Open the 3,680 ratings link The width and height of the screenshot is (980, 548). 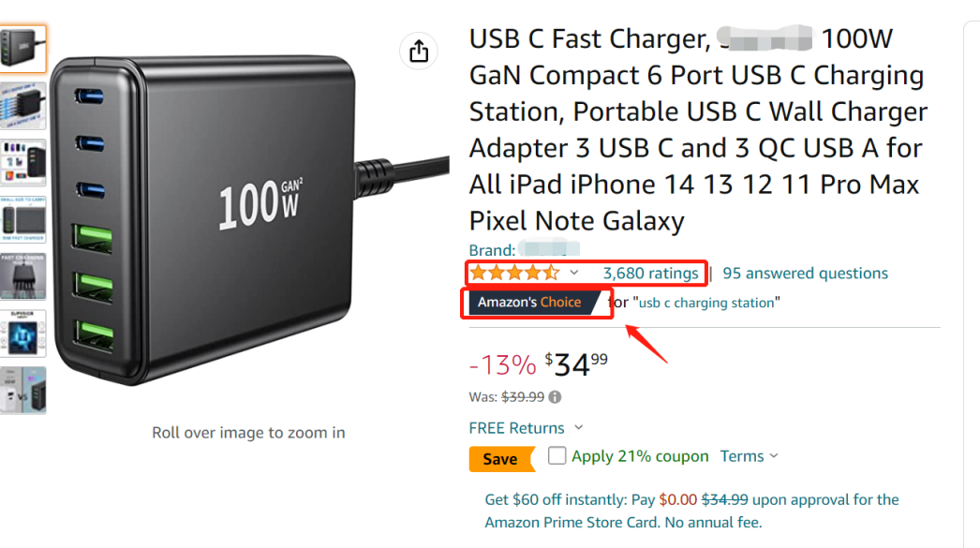pyautogui.click(x=650, y=274)
